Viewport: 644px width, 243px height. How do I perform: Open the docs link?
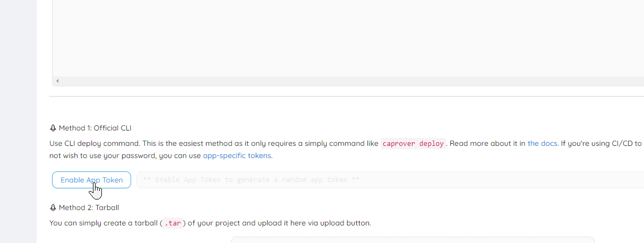tap(542, 143)
